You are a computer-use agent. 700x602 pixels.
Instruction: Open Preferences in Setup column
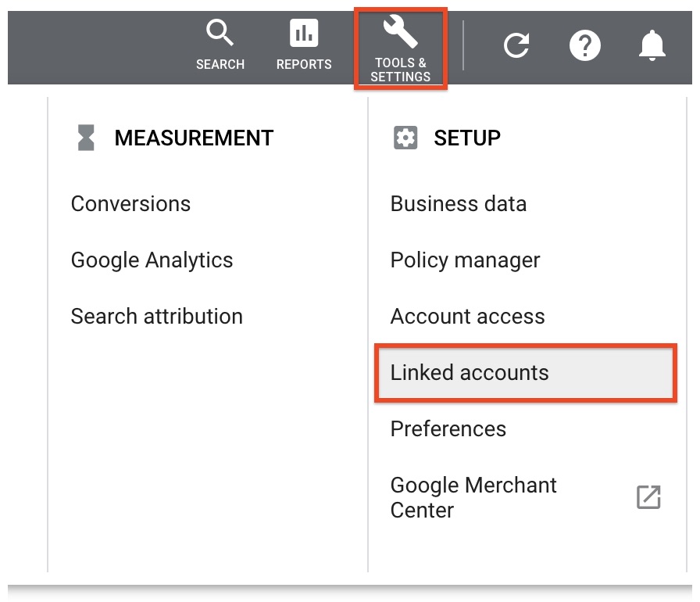pos(448,428)
